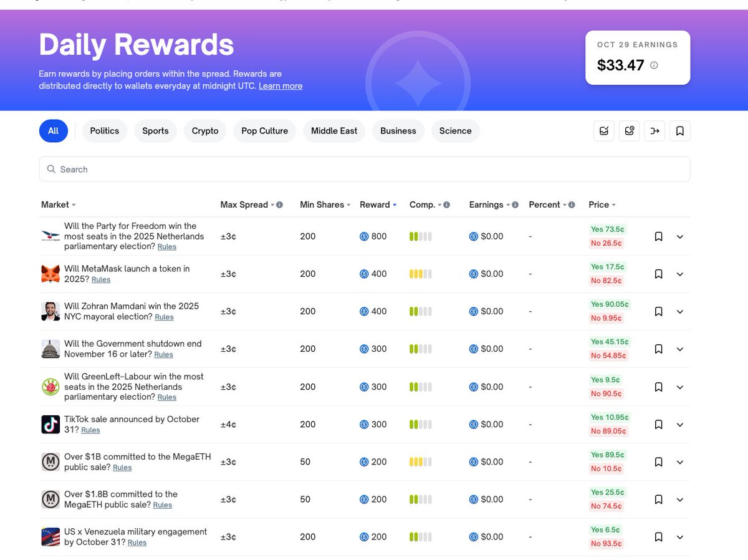This screenshot has width=748, height=560.
Task: Select the Crypto category tab
Action: coord(205,131)
